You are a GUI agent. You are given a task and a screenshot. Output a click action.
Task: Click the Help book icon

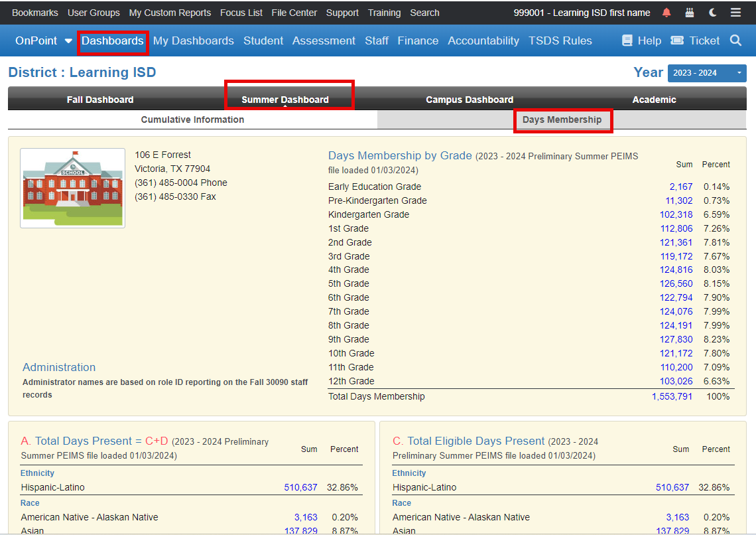coord(626,40)
